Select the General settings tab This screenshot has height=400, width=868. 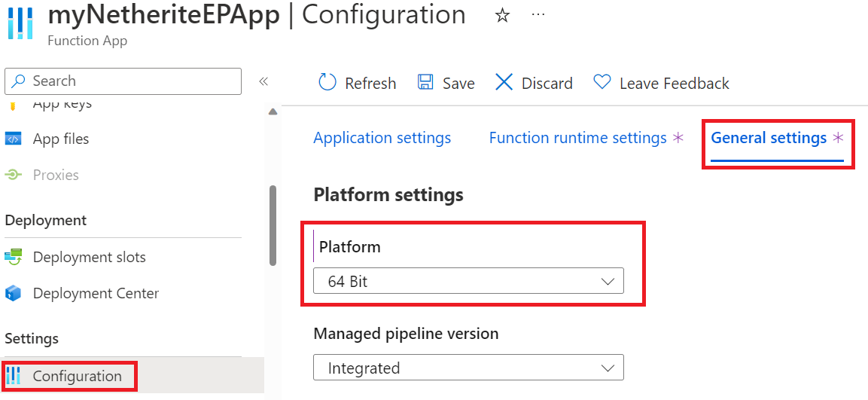[x=769, y=138]
